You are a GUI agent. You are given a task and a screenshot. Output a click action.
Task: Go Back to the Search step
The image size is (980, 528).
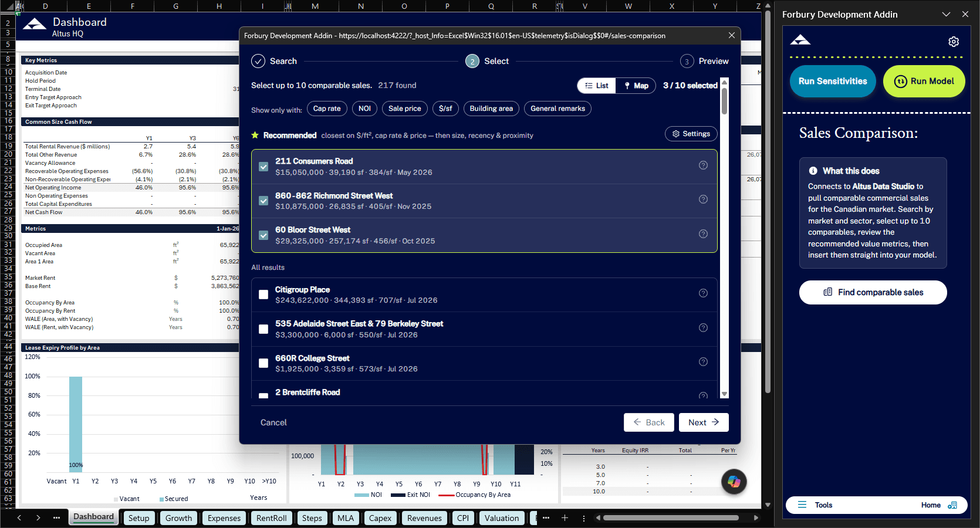649,422
